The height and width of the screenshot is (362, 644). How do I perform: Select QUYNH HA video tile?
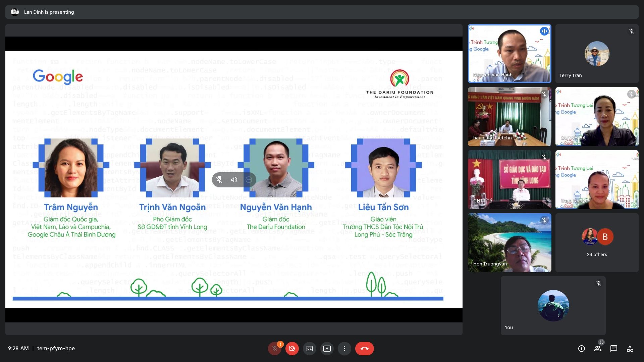click(597, 117)
